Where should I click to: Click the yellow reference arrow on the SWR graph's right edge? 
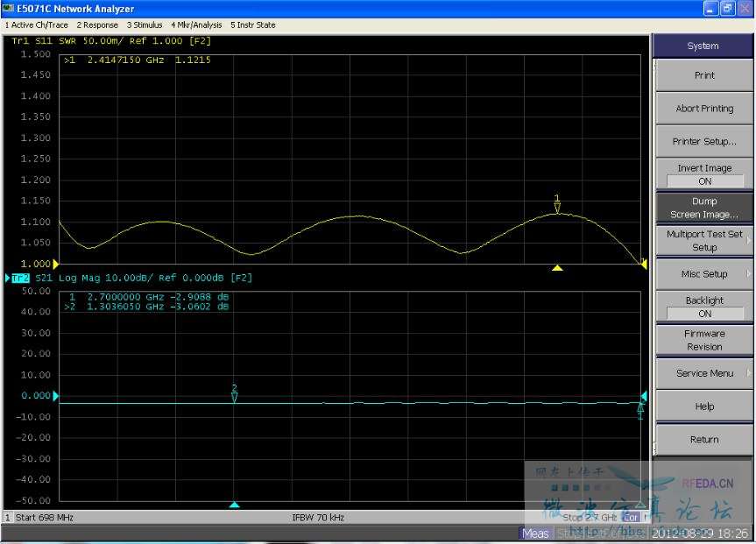(644, 264)
